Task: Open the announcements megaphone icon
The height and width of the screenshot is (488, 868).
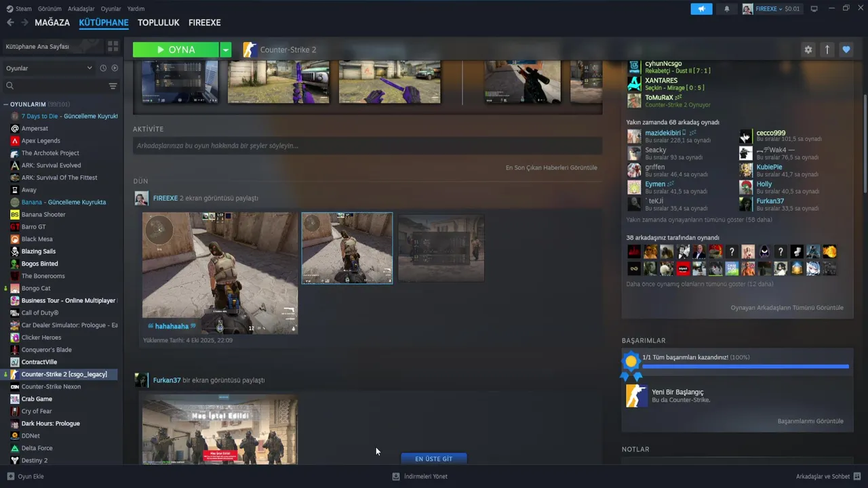Action: click(701, 9)
